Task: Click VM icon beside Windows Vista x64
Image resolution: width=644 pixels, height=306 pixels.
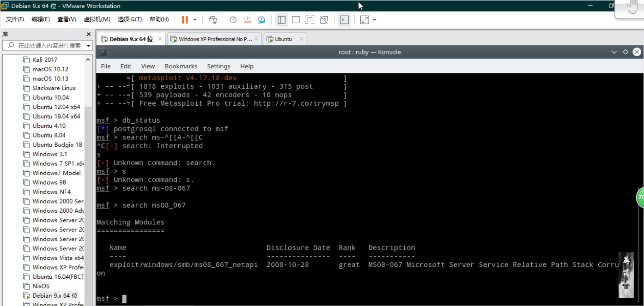Action: (26, 258)
